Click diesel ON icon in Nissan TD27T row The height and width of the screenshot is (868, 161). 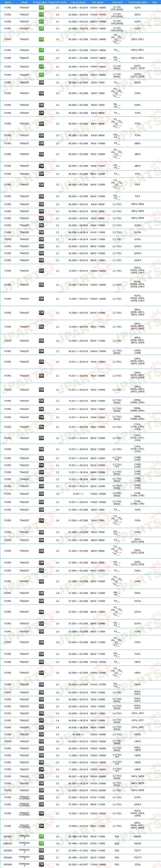[x=41, y=851]
